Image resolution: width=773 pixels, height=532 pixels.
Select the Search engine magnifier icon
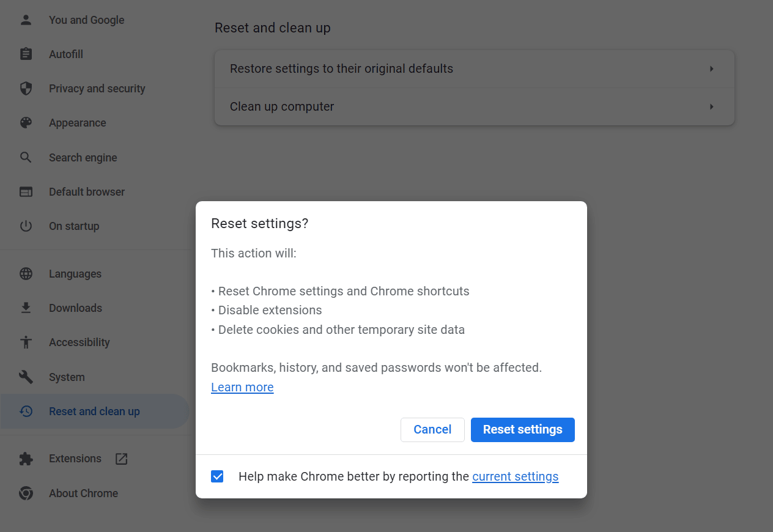pyautogui.click(x=26, y=157)
